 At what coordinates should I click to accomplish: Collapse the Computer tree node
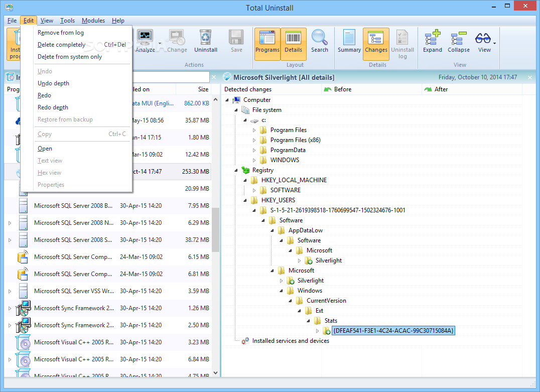[227, 100]
